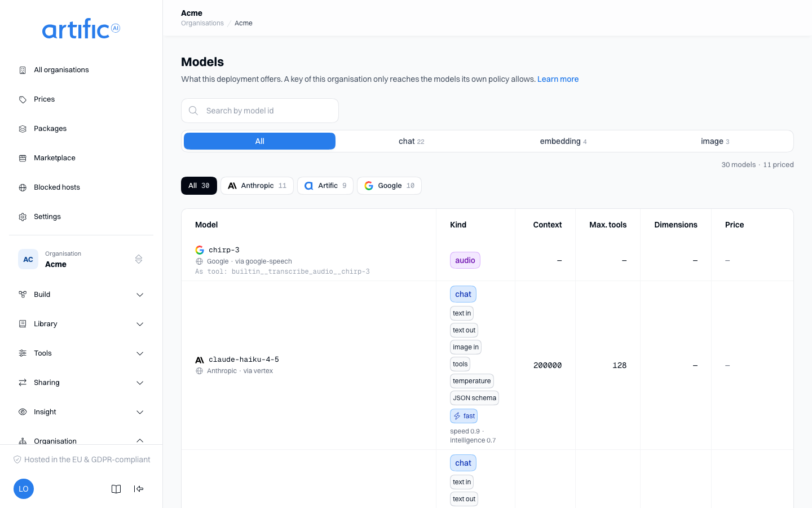Open the Learn more link

[x=558, y=79]
